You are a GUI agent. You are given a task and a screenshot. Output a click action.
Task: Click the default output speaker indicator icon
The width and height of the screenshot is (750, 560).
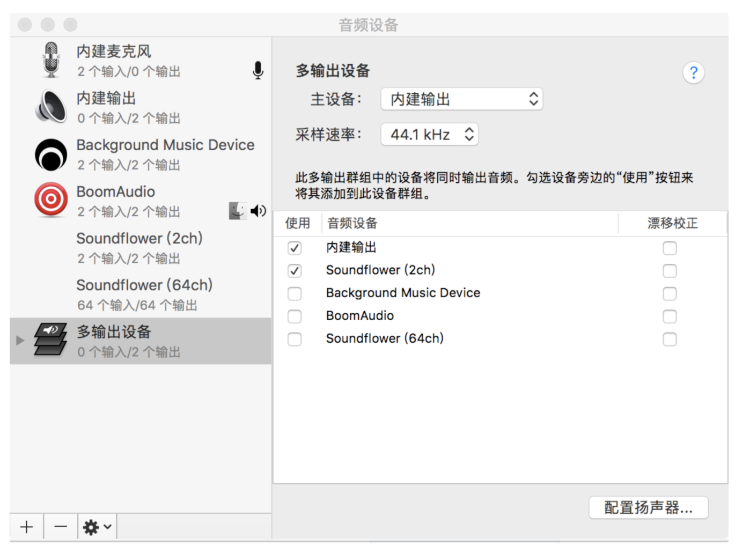coord(259,211)
